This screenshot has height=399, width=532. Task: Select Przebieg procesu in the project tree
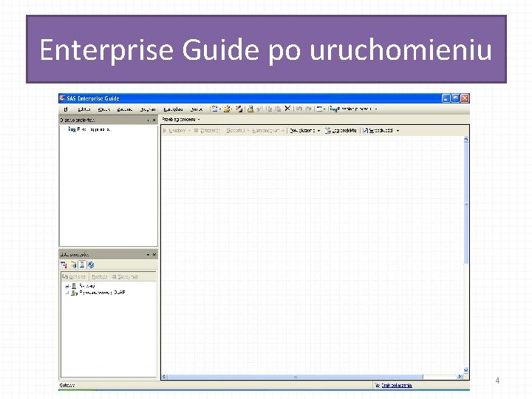[89, 129]
